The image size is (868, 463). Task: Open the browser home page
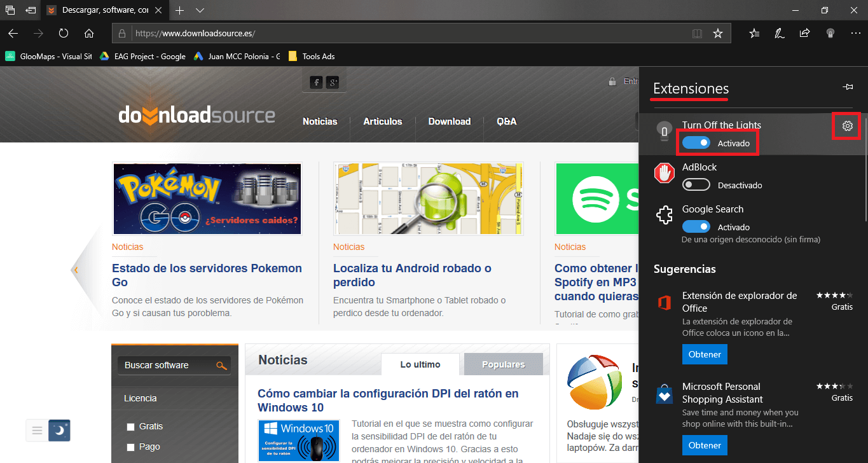89,33
